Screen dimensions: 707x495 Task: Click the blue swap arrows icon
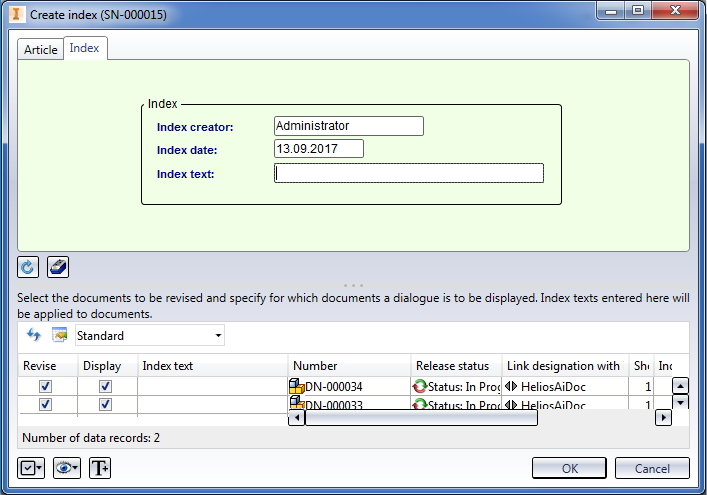[34, 335]
